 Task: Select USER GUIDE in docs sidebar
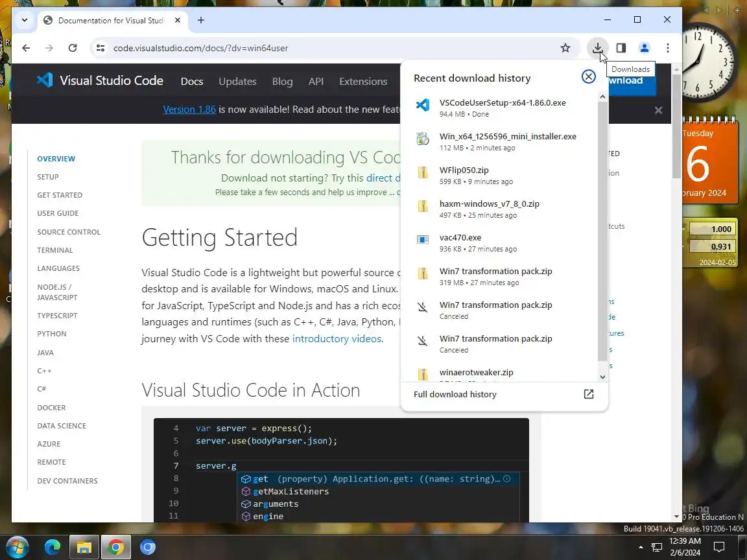(58, 213)
